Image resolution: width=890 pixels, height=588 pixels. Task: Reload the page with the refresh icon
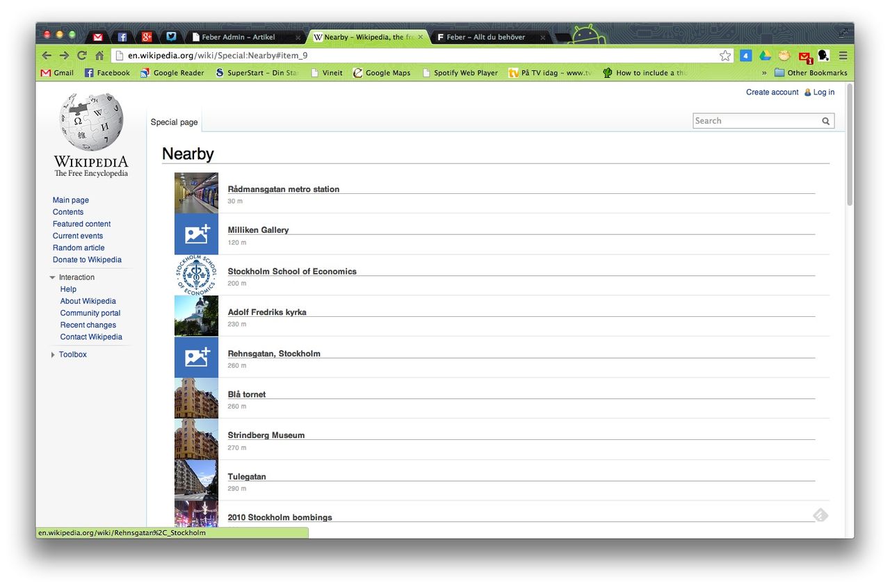tap(82, 56)
